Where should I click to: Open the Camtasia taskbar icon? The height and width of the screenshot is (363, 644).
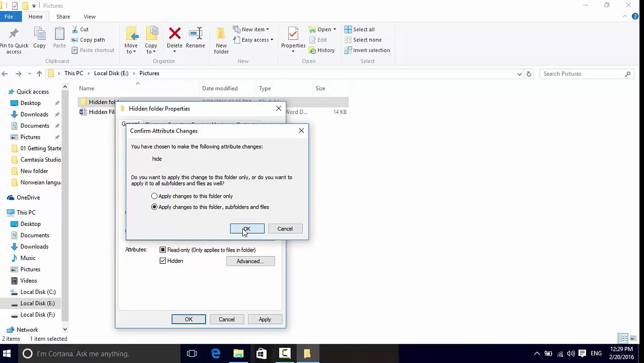click(285, 353)
